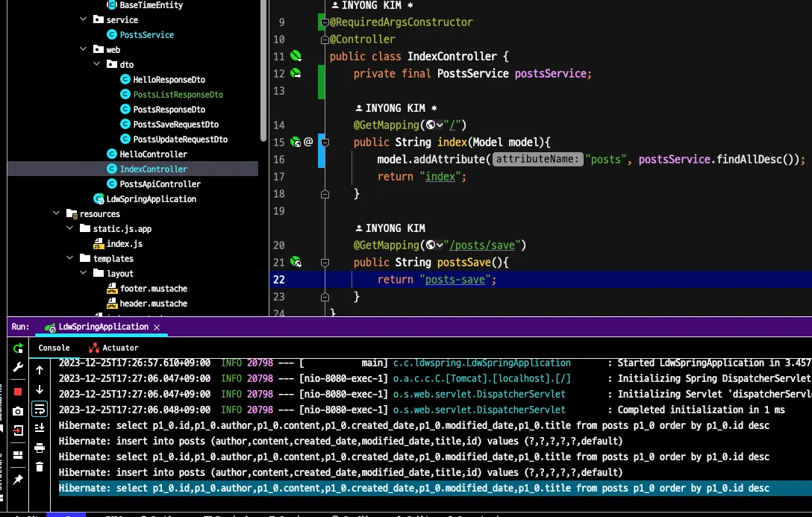812x517 pixels.
Task: Click line number 22 in gutter
Action: click(279, 280)
